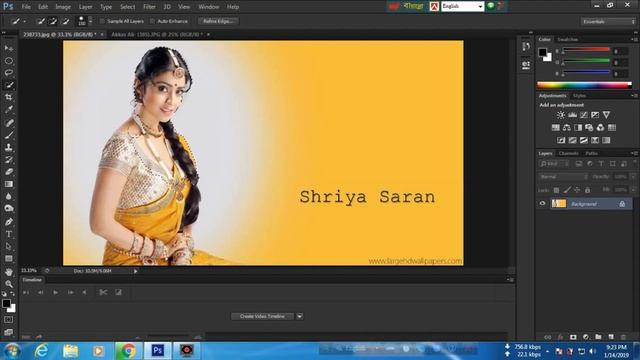The image size is (640, 360).
Task: Select the Elliptical Marquee tool
Action: pyautogui.click(x=9, y=61)
